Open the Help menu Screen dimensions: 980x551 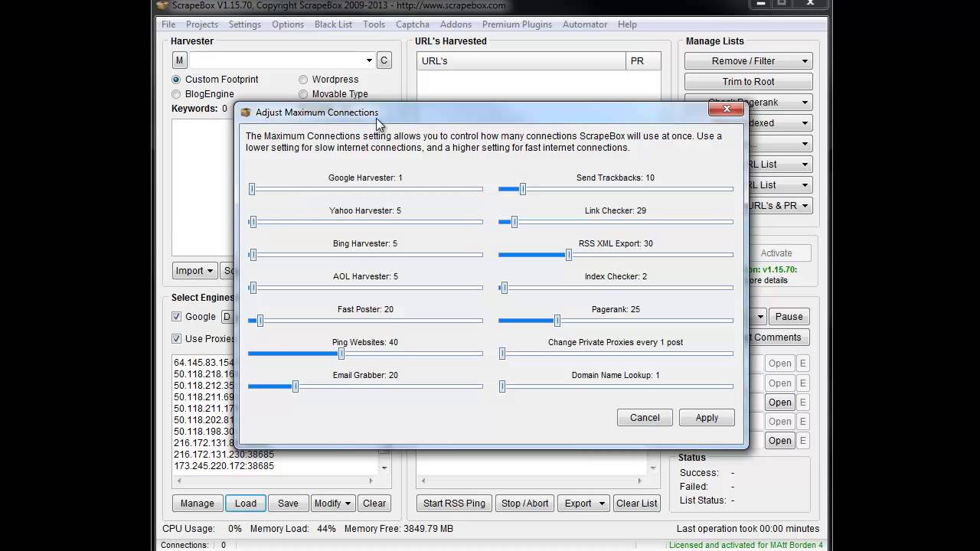(x=627, y=24)
